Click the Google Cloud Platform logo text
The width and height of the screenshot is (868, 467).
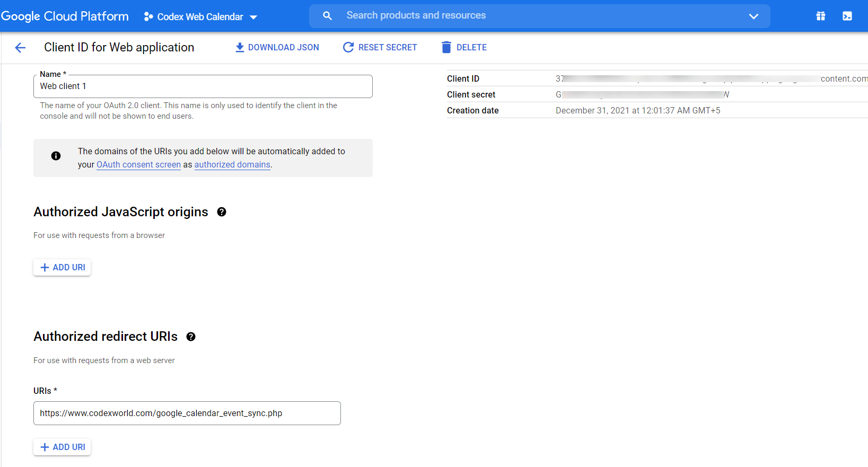(65, 16)
